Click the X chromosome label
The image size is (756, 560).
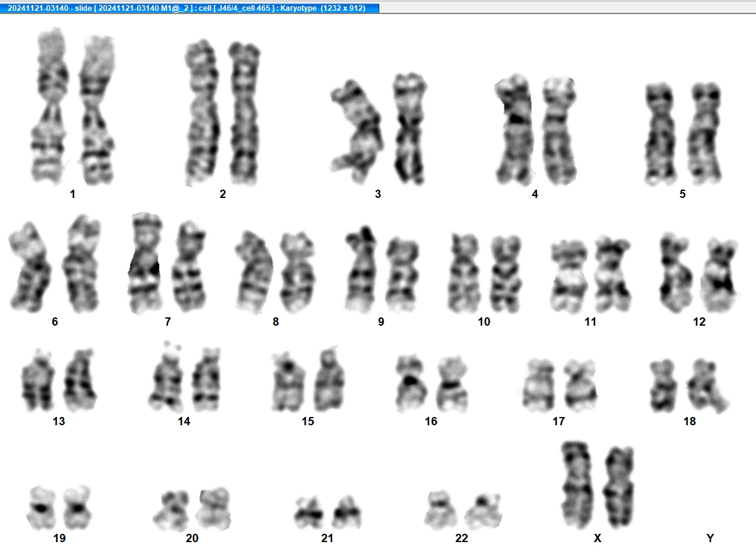[x=598, y=538]
